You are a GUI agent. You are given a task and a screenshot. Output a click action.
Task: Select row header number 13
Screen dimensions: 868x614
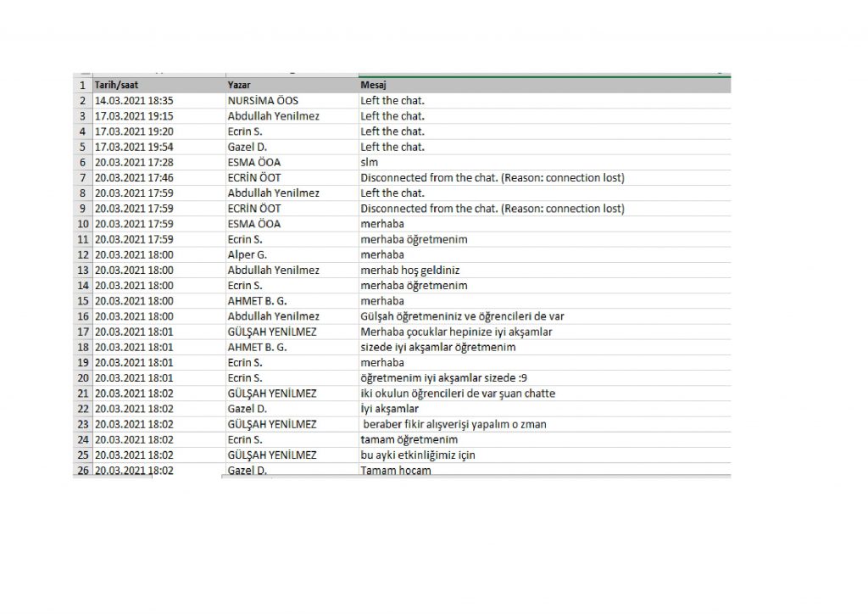(82, 270)
